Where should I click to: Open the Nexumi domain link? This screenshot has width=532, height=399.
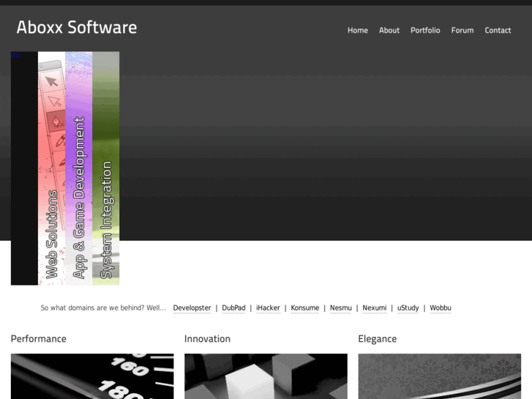coord(375,308)
